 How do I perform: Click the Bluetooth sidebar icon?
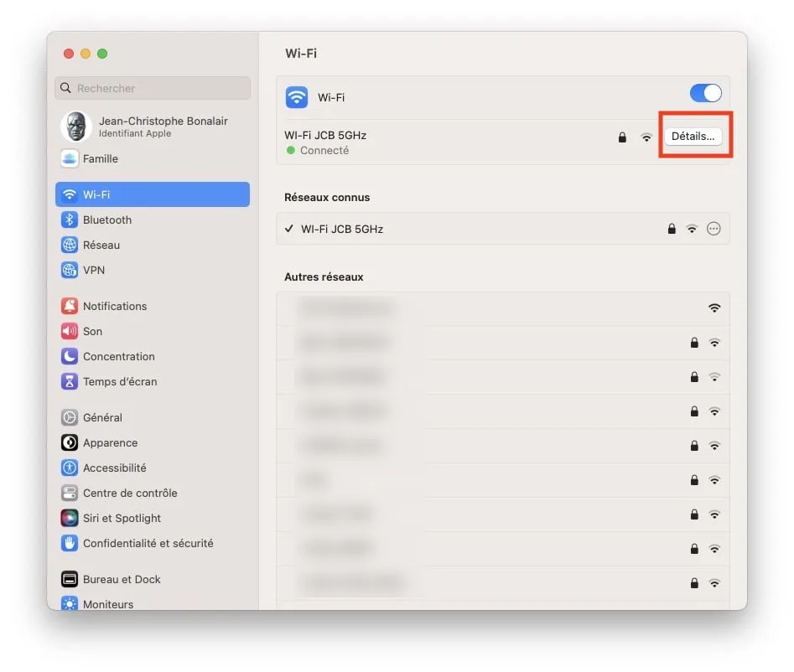pos(70,220)
